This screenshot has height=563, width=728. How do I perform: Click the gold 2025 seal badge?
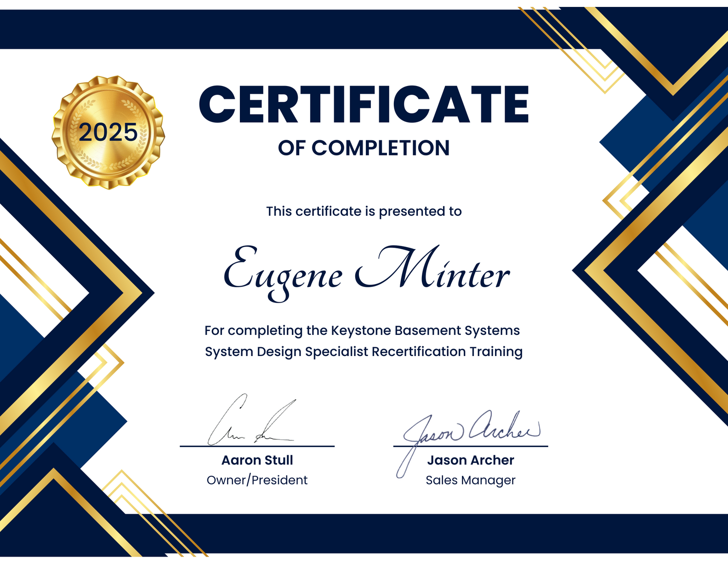tap(108, 132)
